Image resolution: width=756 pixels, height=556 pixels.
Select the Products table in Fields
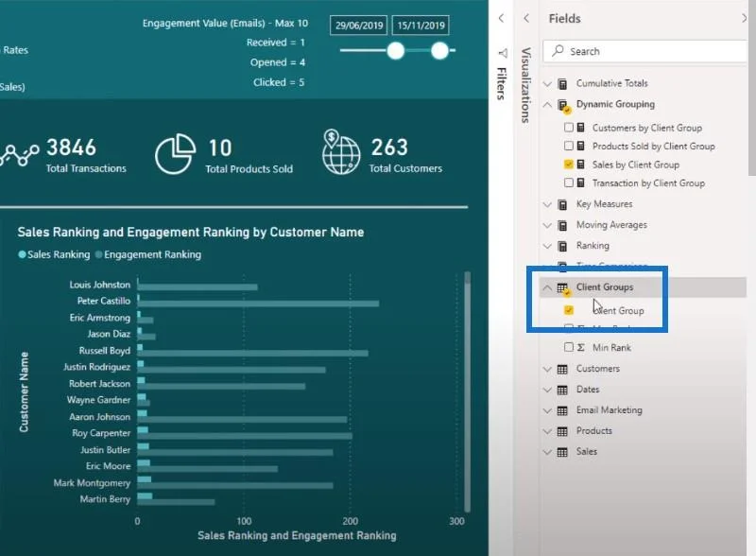[x=594, y=431]
